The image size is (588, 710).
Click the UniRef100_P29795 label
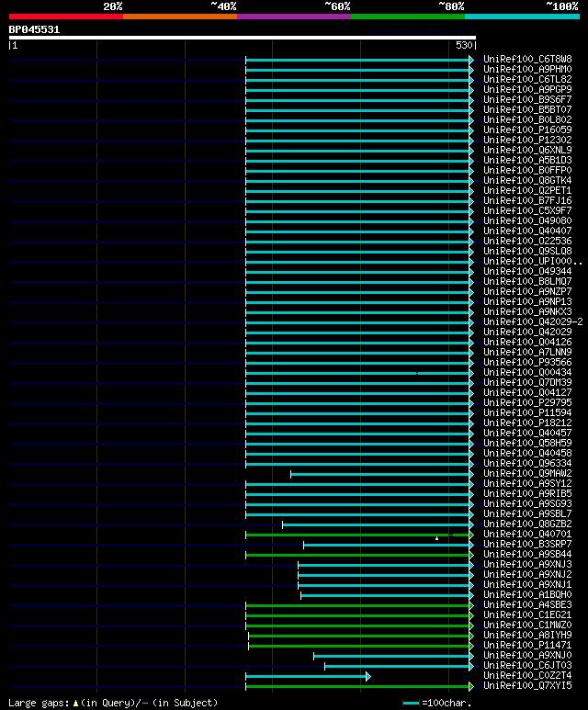pyautogui.click(x=527, y=403)
